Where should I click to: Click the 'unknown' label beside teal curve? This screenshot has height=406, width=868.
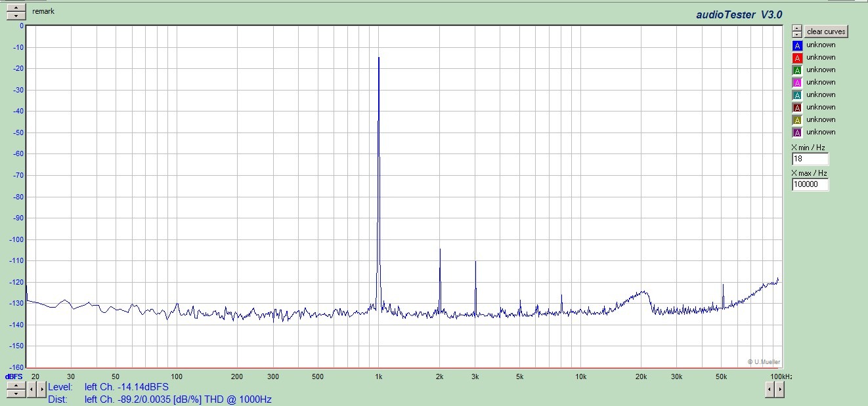pyautogui.click(x=821, y=95)
